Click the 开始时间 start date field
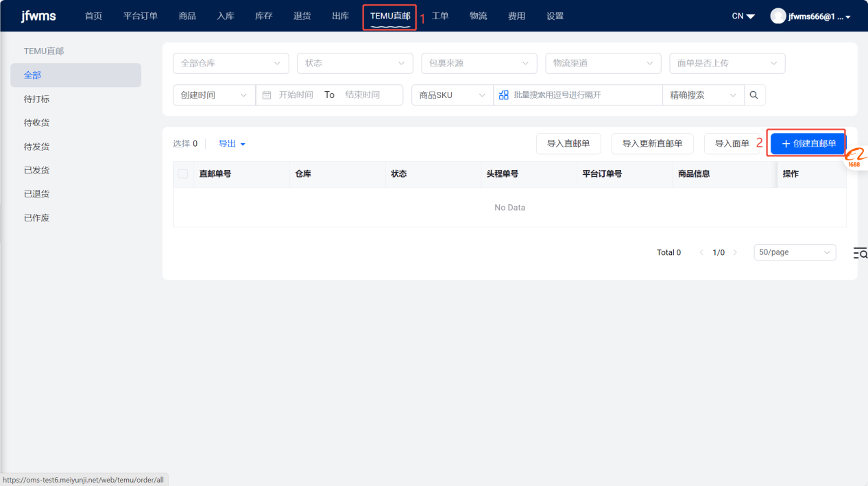Image resolution: width=868 pixels, height=486 pixels. [x=296, y=95]
